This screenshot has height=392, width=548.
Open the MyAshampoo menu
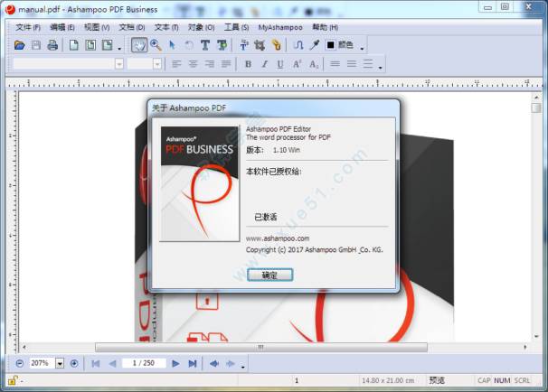(x=280, y=27)
